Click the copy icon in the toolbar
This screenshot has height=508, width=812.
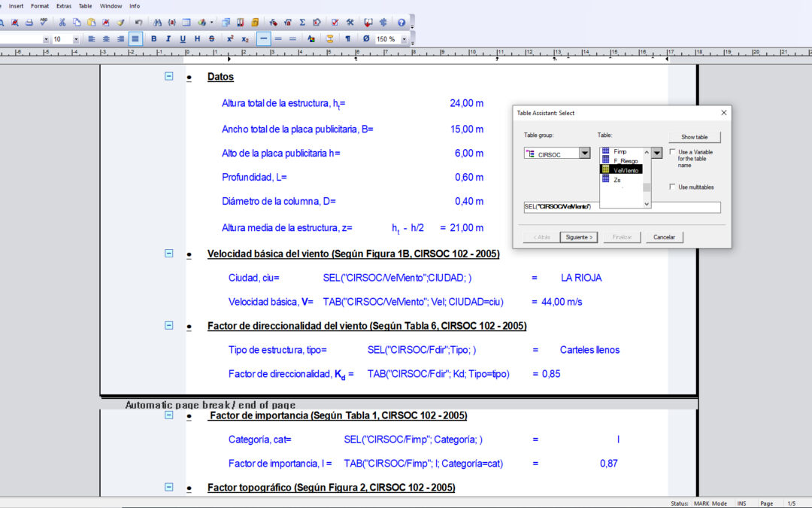click(x=77, y=23)
